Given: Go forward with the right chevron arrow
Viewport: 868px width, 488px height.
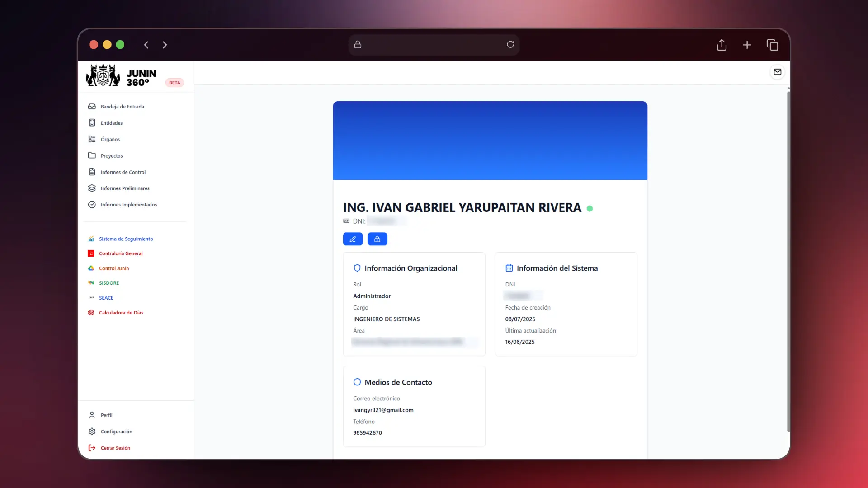Looking at the screenshot, I should click(165, 45).
